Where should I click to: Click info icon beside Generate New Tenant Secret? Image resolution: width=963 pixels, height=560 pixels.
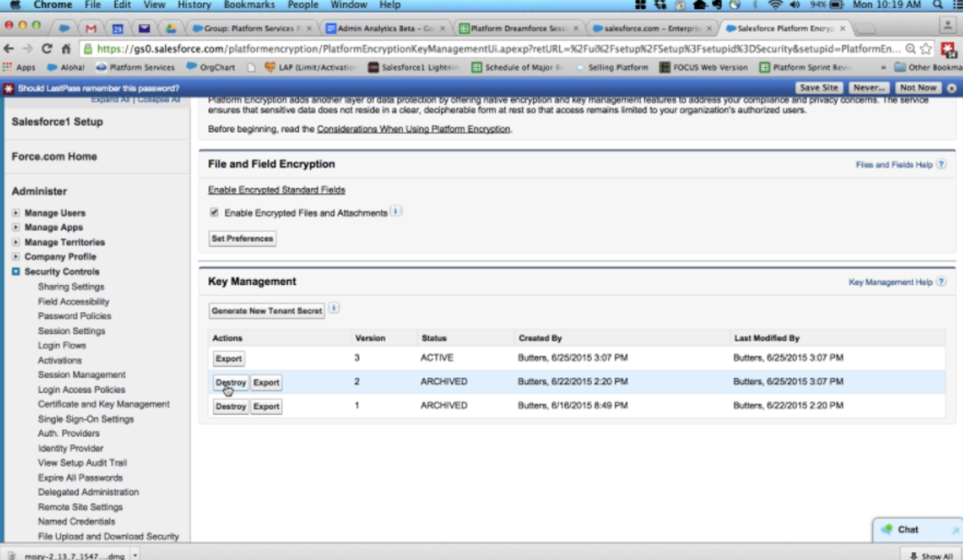click(x=333, y=308)
